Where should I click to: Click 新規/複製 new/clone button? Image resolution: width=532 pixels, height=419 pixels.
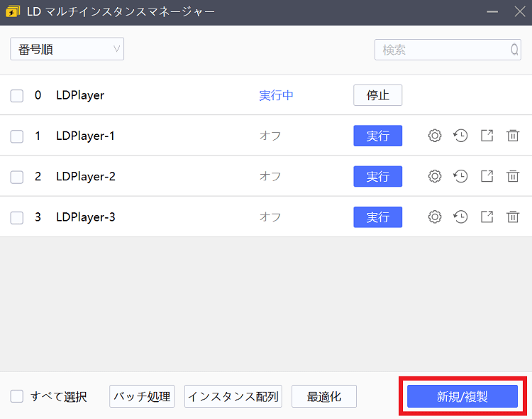click(462, 396)
